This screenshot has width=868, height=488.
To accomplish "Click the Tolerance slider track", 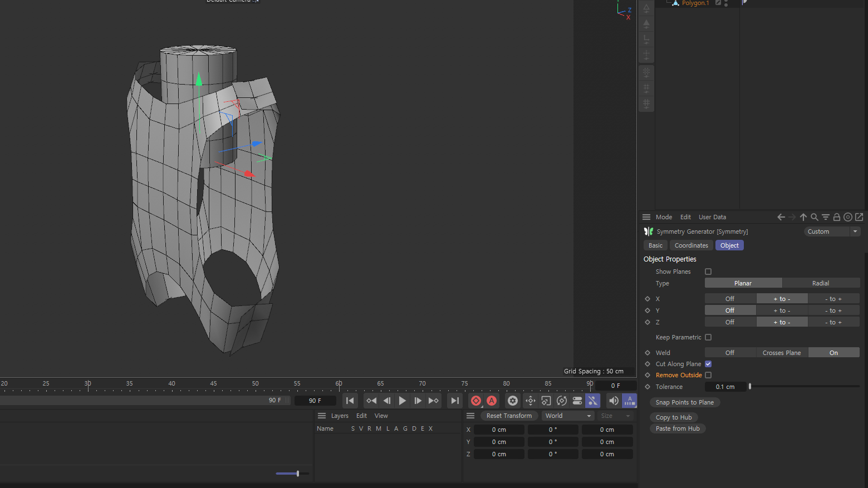I will point(805,386).
